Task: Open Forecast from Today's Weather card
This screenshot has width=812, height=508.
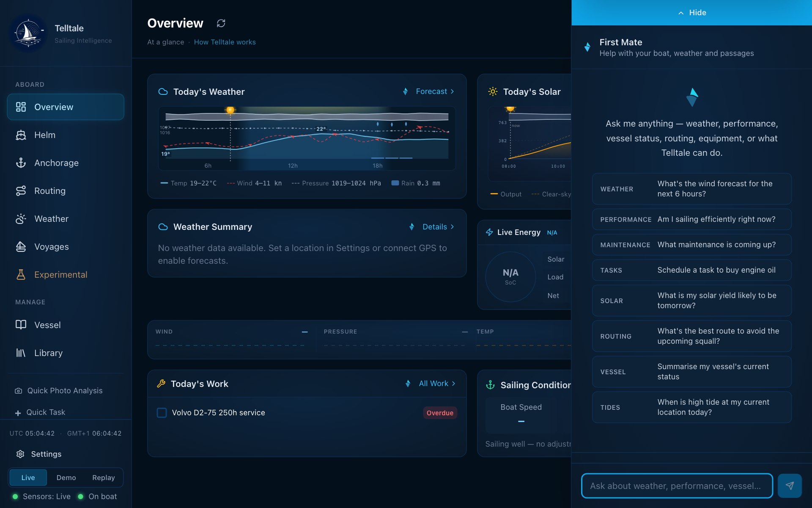Action: tap(435, 91)
